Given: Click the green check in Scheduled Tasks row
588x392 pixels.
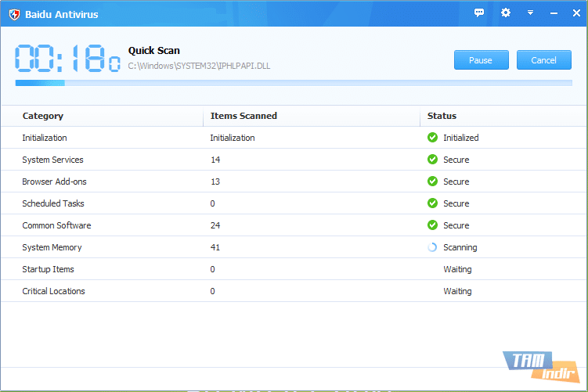Looking at the screenshot, I should click(432, 203).
